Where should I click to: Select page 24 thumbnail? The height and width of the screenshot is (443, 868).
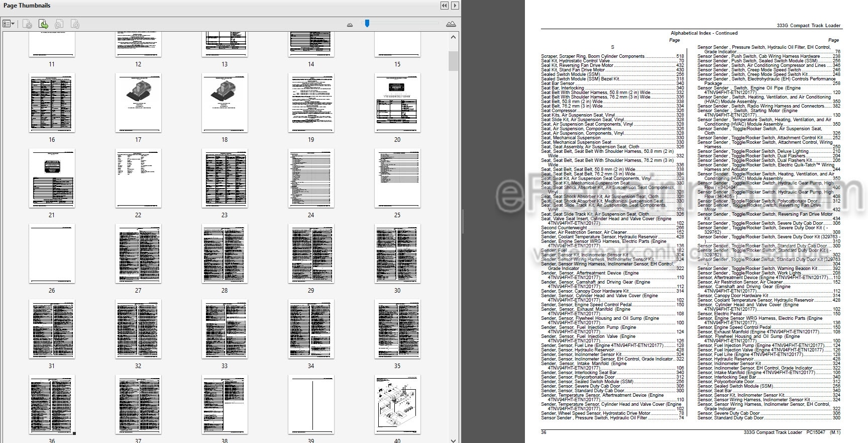(311, 178)
